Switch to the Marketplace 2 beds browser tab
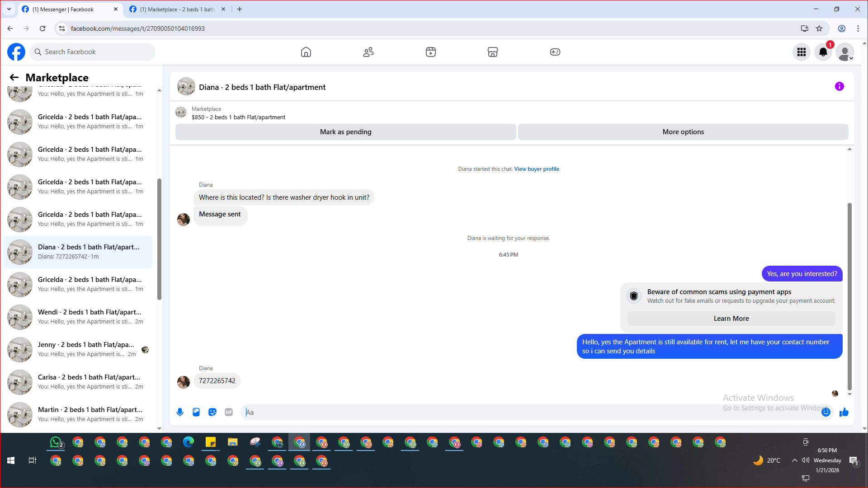 coord(177,9)
